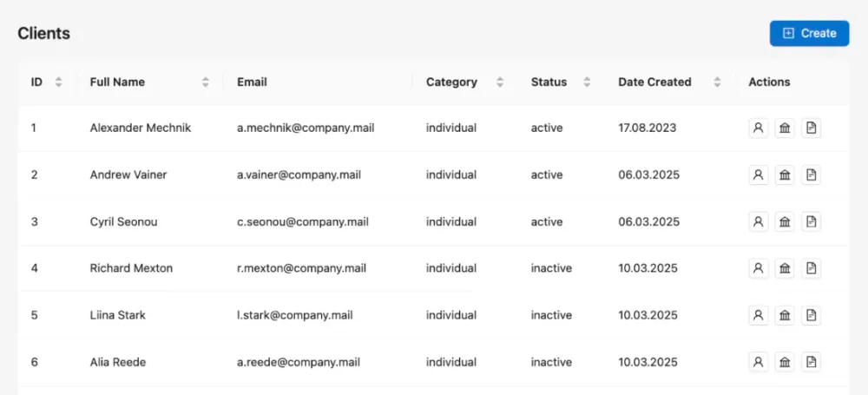Click the document icon for Cyril Seonou
Viewport: 868px width, 395px height.
[811, 222]
